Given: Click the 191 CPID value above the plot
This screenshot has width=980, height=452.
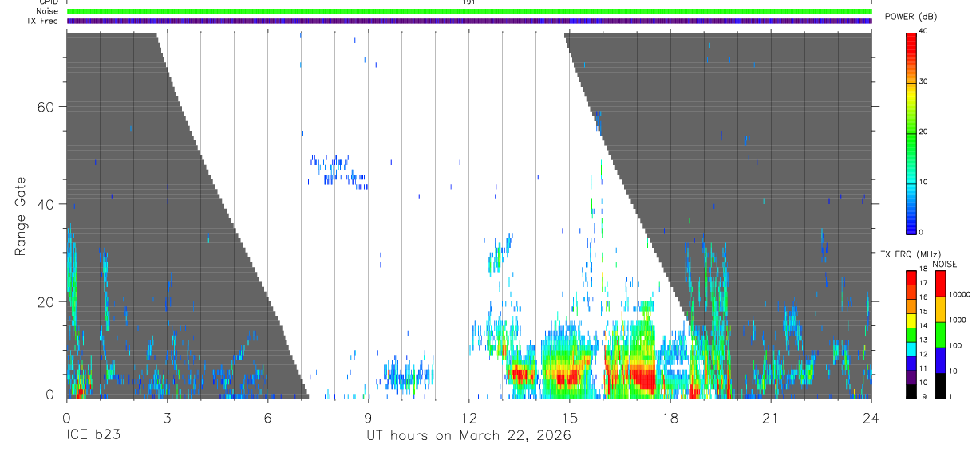Looking at the screenshot, I should 468,2.
